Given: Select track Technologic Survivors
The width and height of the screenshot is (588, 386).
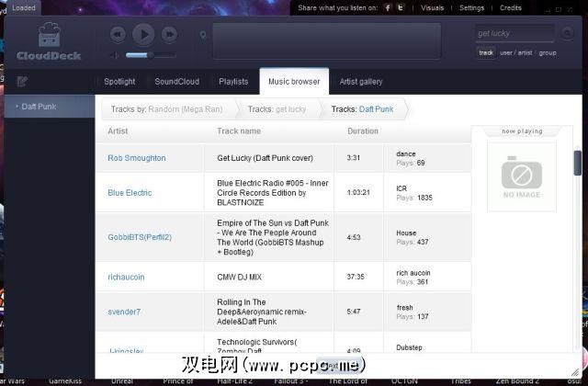Looking at the screenshot, I should point(257,346).
